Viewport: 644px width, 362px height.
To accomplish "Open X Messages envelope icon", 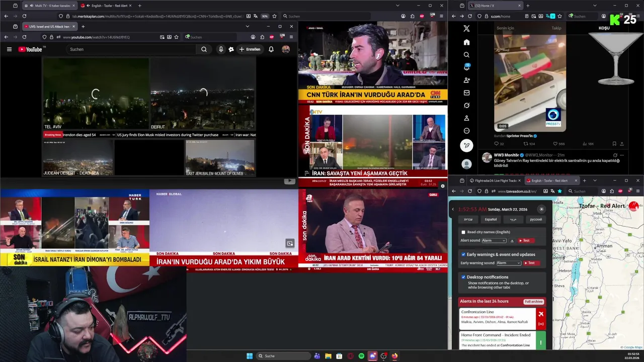I will point(466,93).
